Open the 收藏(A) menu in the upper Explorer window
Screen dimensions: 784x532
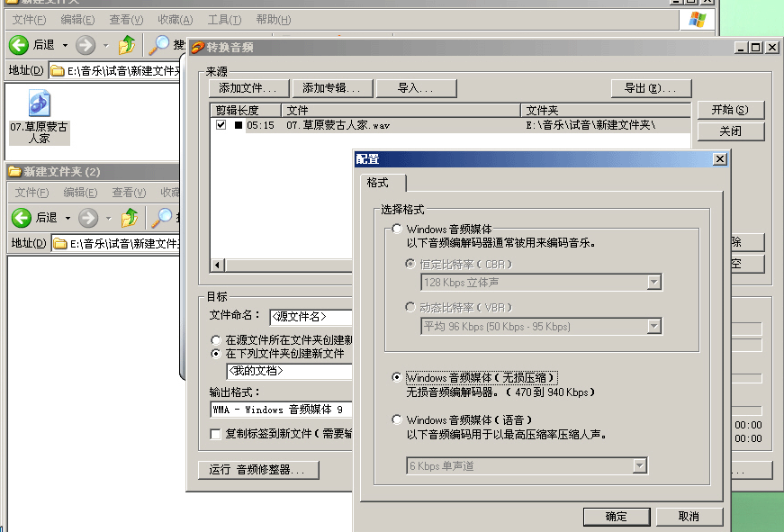click(x=175, y=20)
